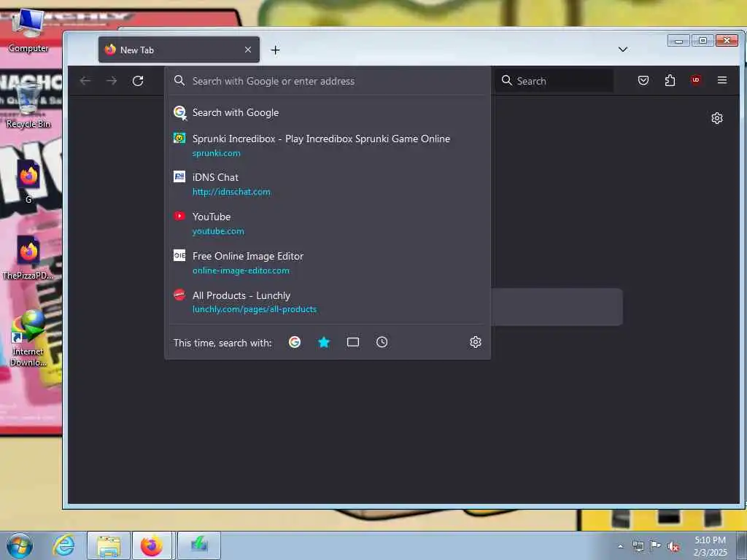This screenshot has width=747, height=560.
Task: Select the New Tab tab
Action: point(179,50)
